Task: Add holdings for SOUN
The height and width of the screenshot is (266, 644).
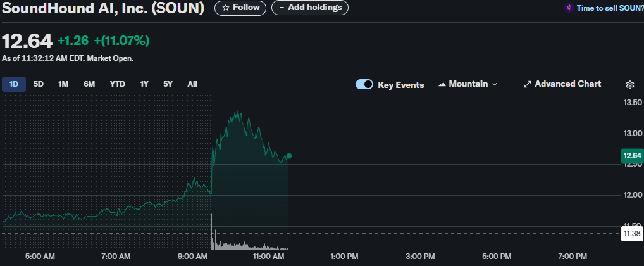Action: 310,8
